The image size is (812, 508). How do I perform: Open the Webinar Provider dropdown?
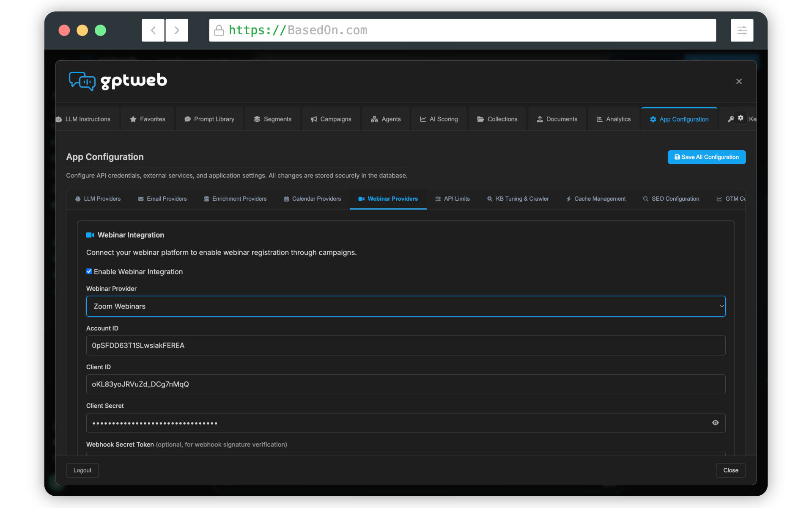(x=406, y=306)
